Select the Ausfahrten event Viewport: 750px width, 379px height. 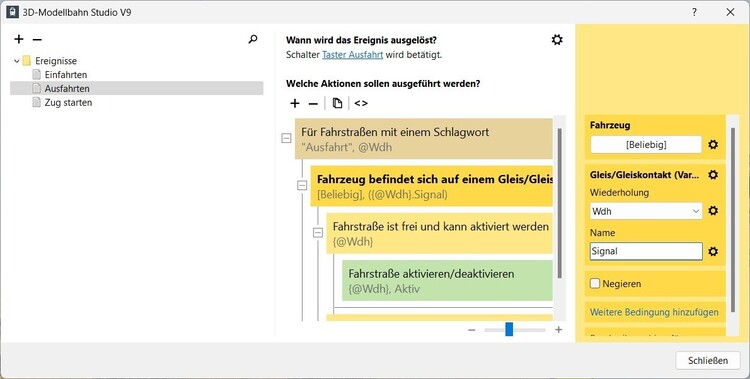click(136, 89)
